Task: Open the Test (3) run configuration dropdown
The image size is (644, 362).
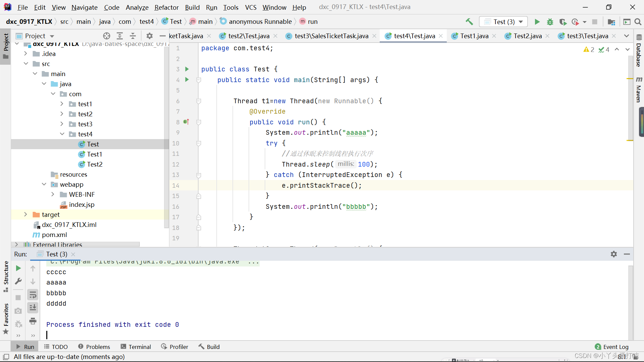Action: click(x=503, y=22)
